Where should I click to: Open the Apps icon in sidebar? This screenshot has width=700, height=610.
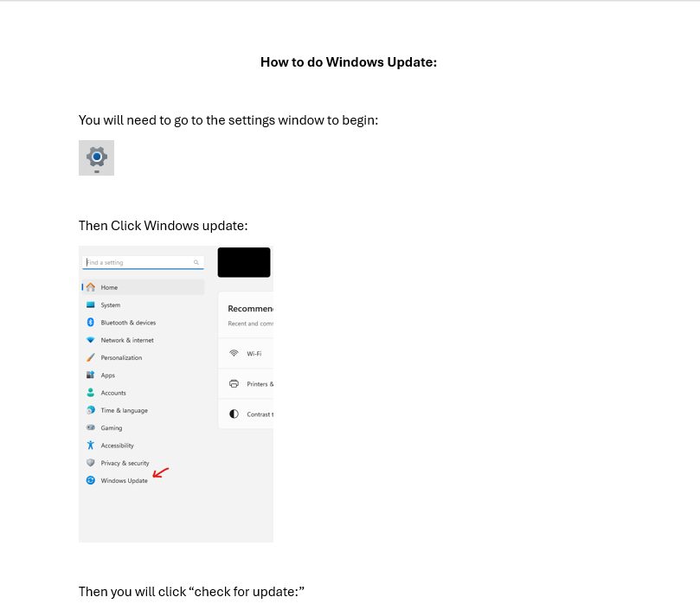pos(91,376)
